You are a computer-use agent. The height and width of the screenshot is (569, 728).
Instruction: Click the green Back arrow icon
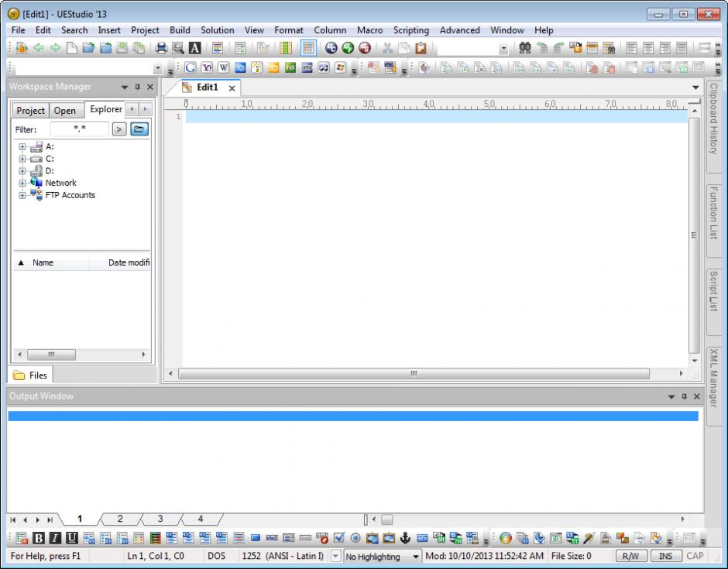tap(39, 48)
